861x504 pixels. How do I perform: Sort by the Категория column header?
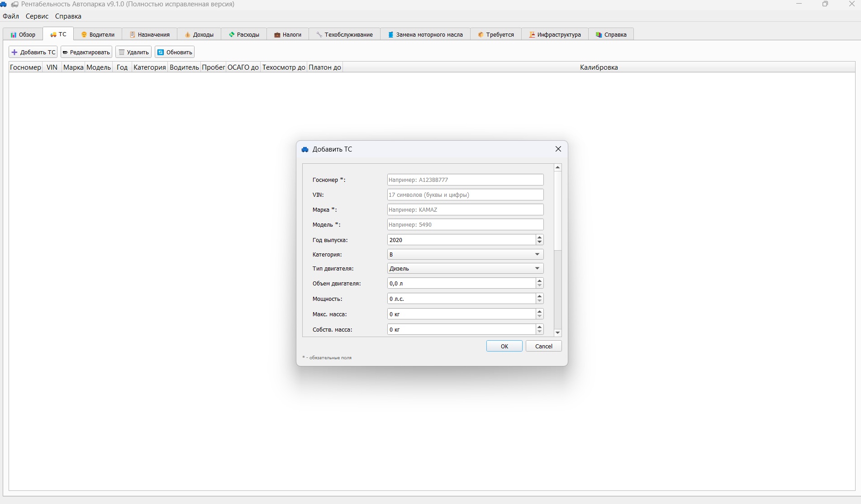coord(150,67)
